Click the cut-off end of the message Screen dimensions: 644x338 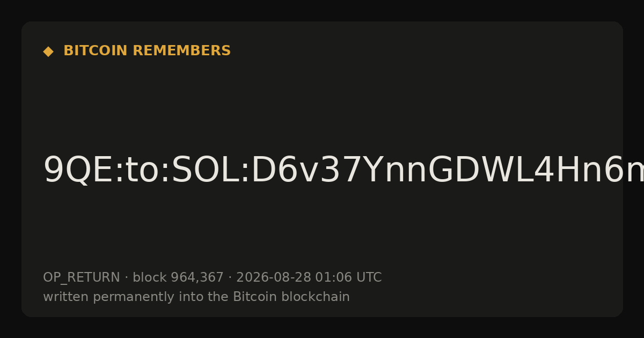633,171
